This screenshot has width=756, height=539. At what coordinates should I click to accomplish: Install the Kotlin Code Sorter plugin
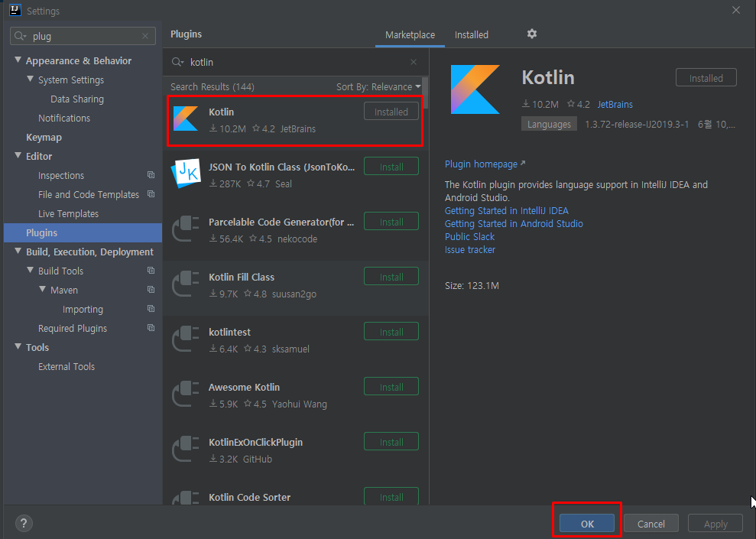(391, 497)
